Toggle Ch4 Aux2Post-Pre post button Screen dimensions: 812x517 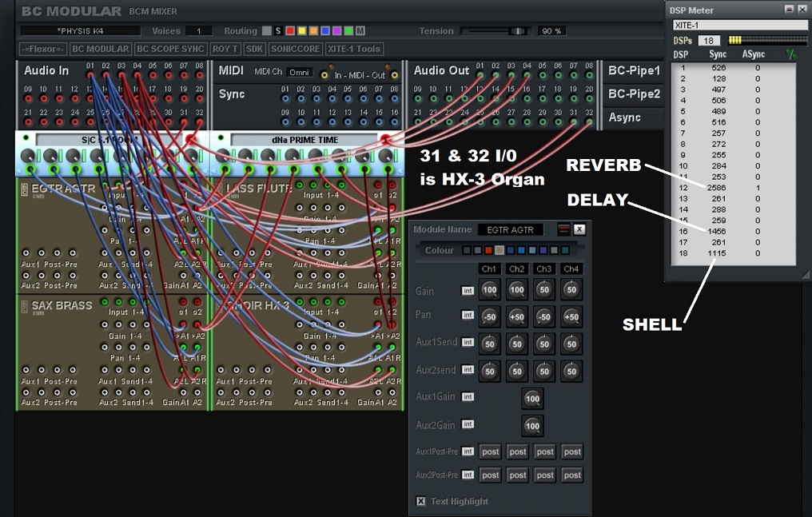pyautogui.click(x=571, y=475)
